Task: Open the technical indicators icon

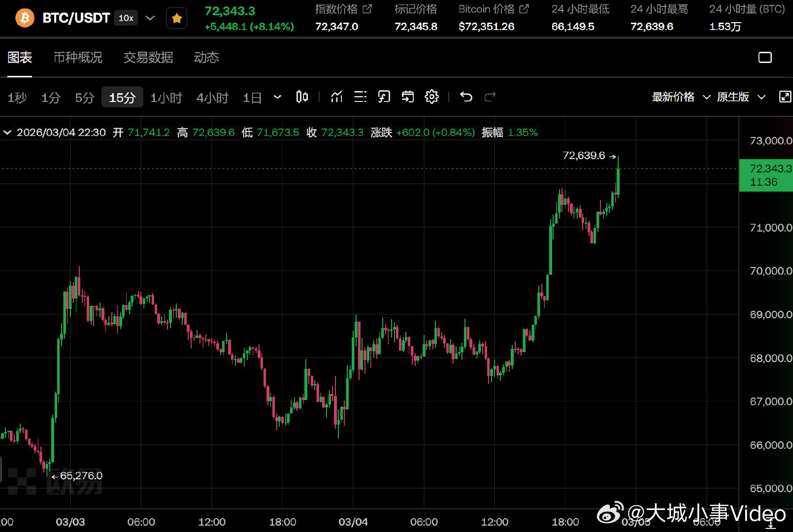Action: 336,97
